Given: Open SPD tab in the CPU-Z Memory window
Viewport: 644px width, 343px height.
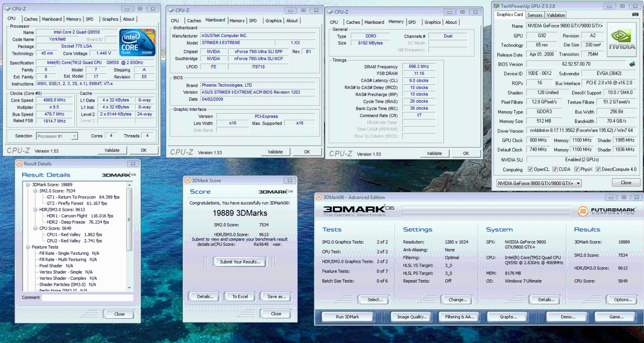Looking at the screenshot, I should (x=412, y=22).
